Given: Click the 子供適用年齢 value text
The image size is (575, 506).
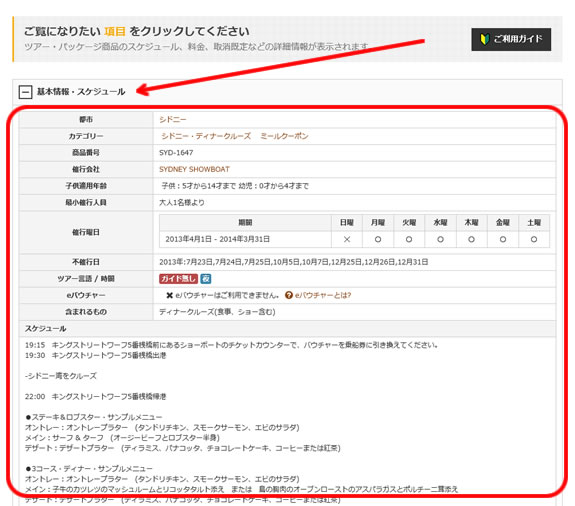Looking at the screenshot, I should coord(235,186).
